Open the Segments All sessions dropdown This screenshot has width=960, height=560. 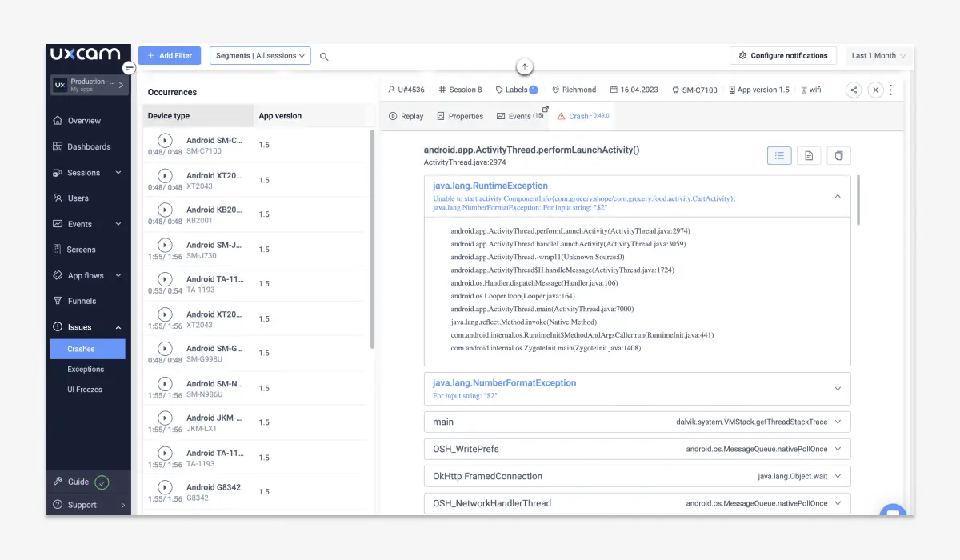pyautogui.click(x=260, y=55)
